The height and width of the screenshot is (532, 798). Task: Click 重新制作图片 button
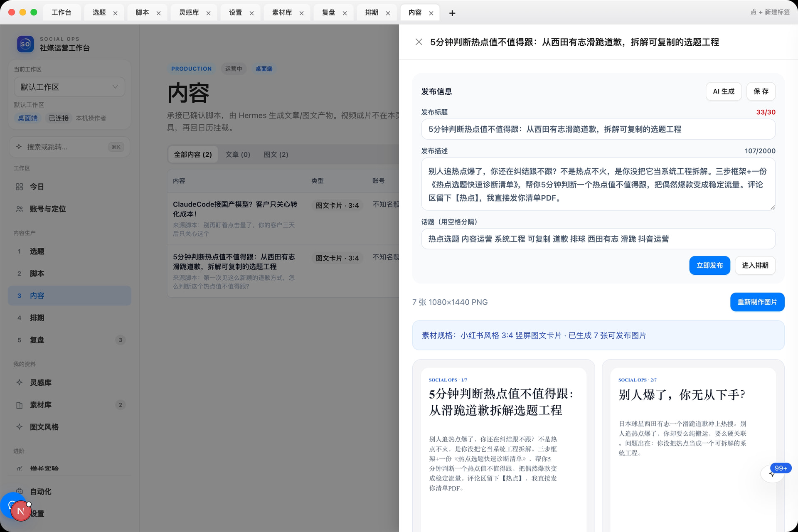(x=757, y=302)
